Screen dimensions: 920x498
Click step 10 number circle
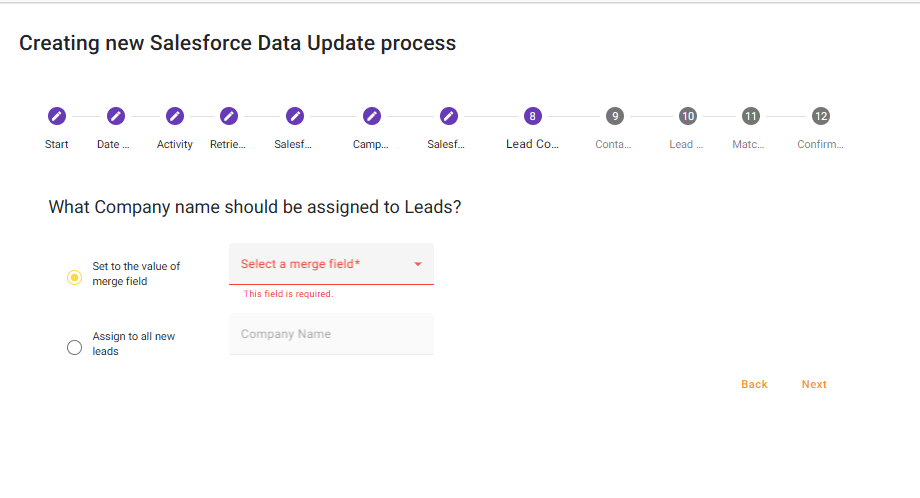tap(687, 116)
